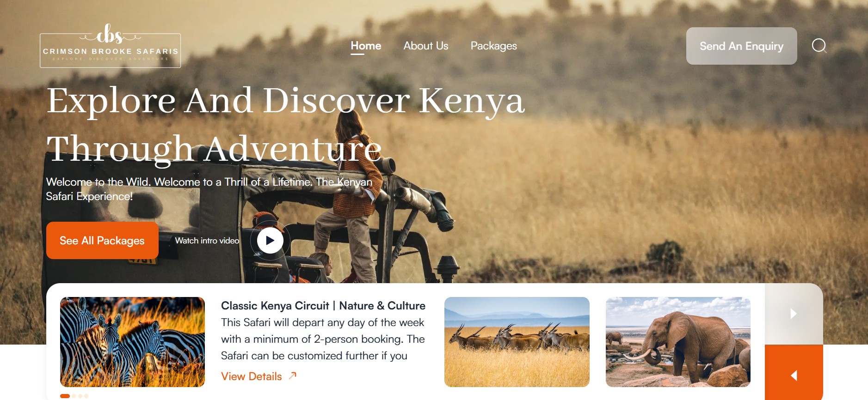Open the Packages menu
Screen dimensions: 868x400
(x=493, y=46)
